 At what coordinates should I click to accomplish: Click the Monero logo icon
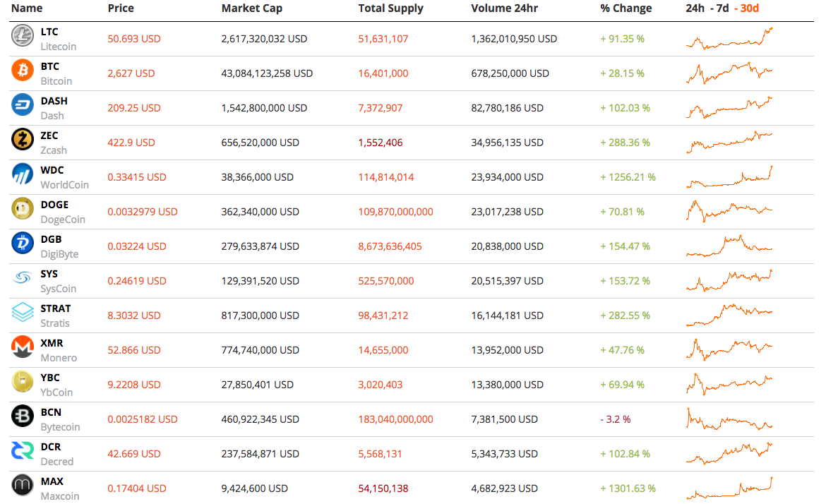pyautogui.click(x=23, y=347)
